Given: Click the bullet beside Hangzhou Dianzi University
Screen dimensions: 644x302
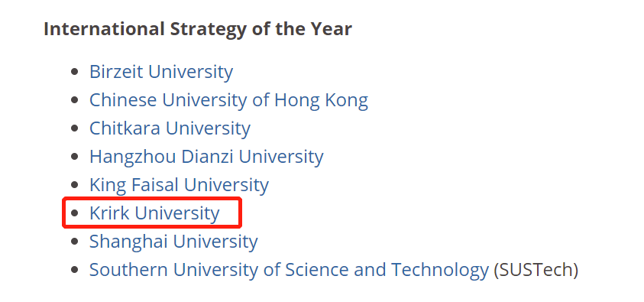Looking at the screenshot, I should tap(74, 157).
